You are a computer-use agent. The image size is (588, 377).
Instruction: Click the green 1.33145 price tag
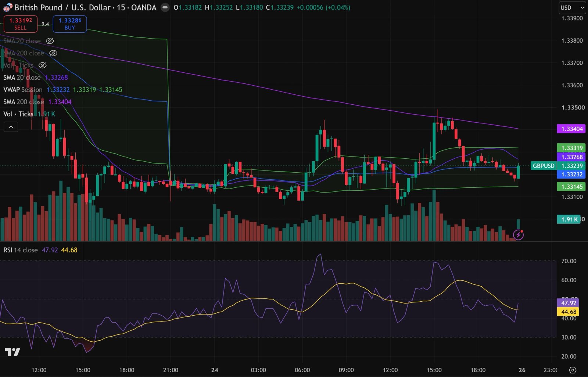pos(571,187)
